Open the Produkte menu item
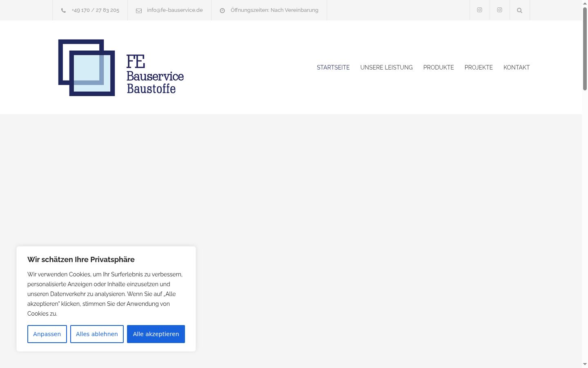588x368 pixels. click(439, 67)
